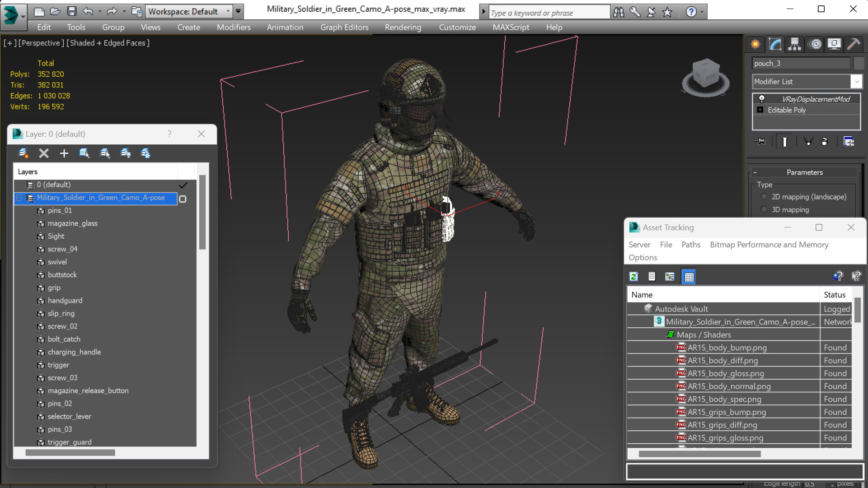Click the Paths menu in Asset Tracking
This screenshot has height=488, width=868.
coord(690,244)
